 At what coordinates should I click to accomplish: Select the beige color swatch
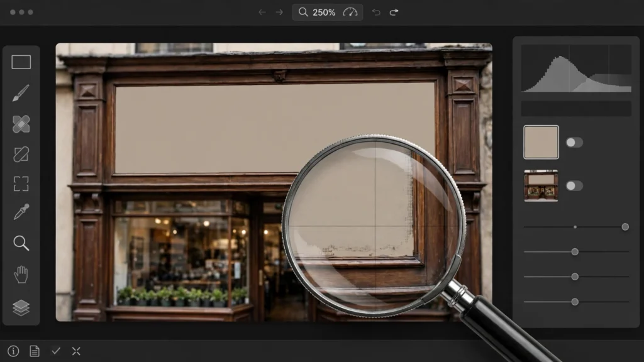pos(541,142)
